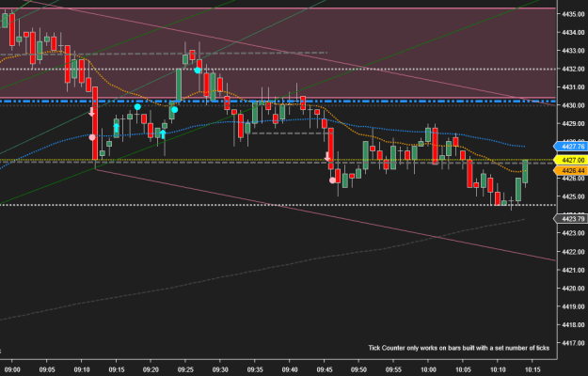Click the 10:05 time axis label
The image size is (588, 376).
pyautogui.click(x=463, y=369)
